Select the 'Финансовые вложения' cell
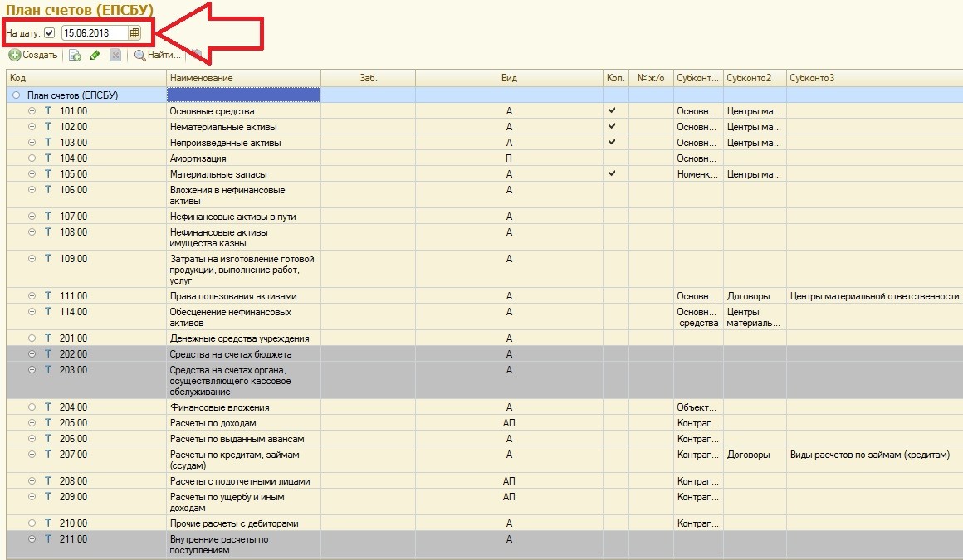The width and height of the screenshot is (963, 560). pyautogui.click(x=243, y=407)
